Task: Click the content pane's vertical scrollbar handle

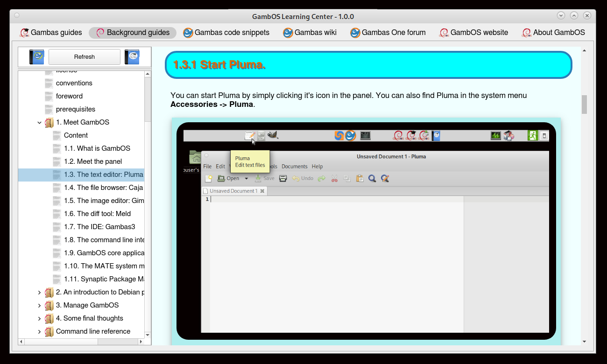Action: [x=584, y=105]
